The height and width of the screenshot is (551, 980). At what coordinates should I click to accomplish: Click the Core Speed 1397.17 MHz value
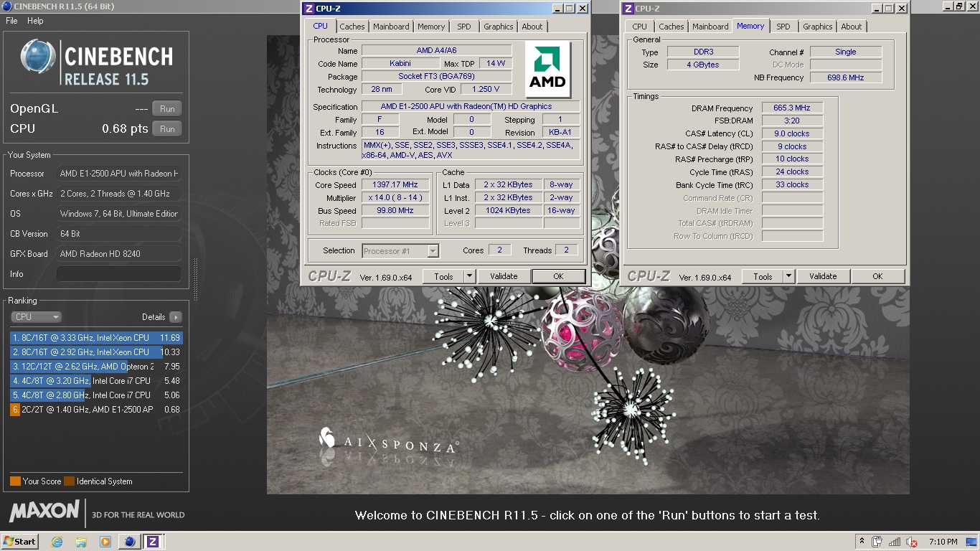pyautogui.click(x=395, y=185)
